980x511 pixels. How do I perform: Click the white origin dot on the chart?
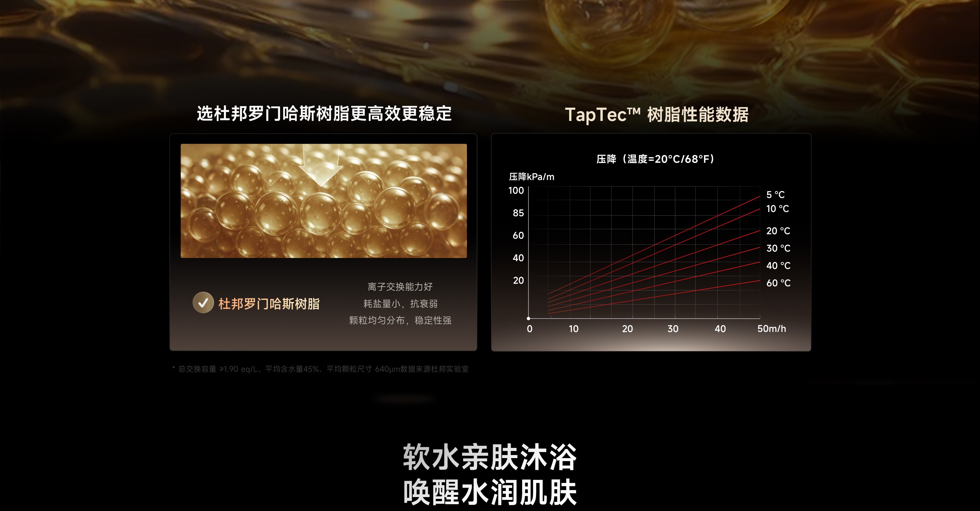pyautogui.click(x=528, y=318)
